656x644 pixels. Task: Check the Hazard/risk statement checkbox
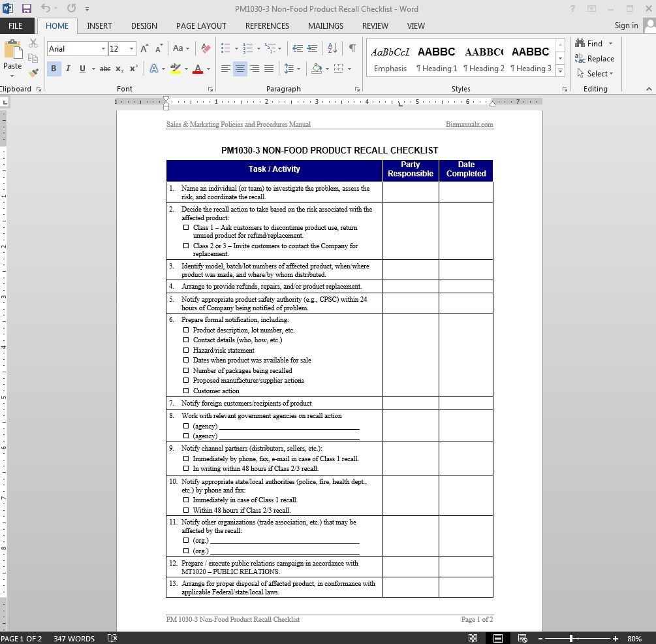[x=186, y=350]
